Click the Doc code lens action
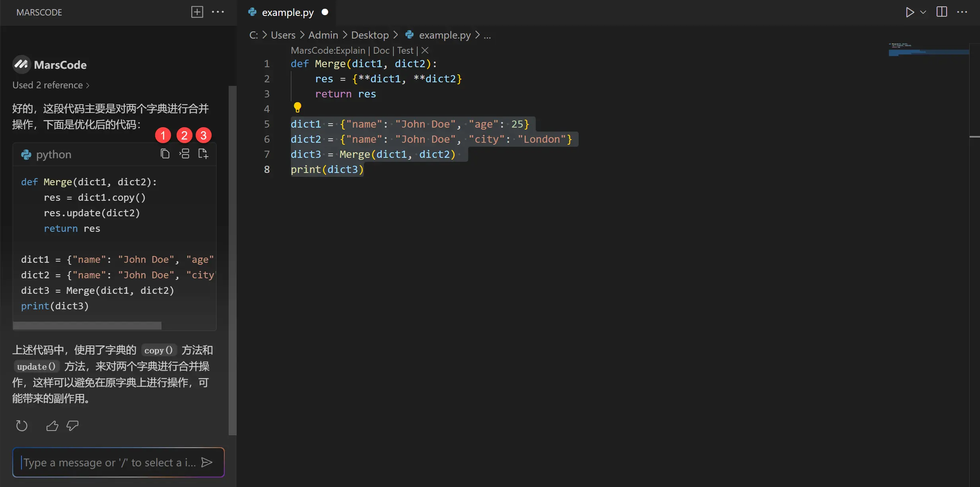 coord(381,50)
